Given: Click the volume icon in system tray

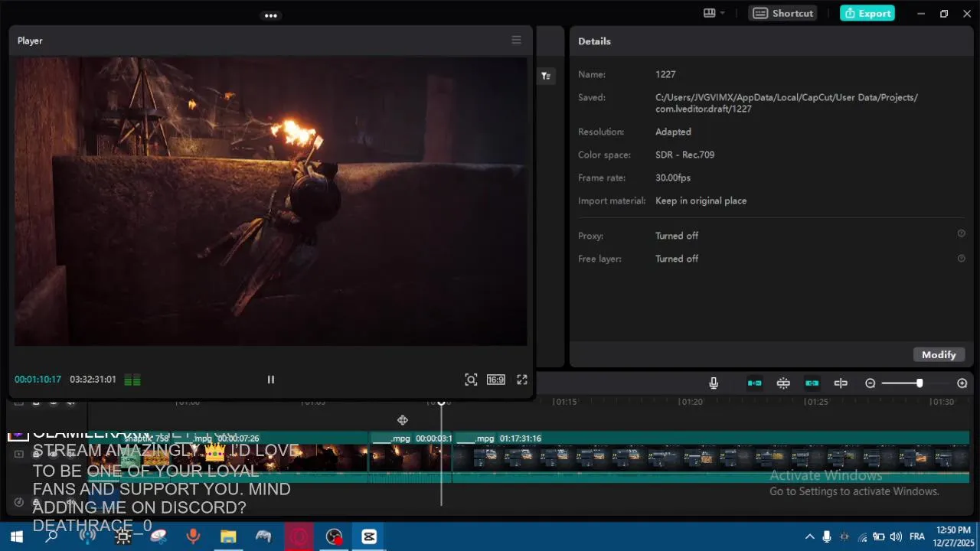Looking at the screenshot, I should point(896,536).
